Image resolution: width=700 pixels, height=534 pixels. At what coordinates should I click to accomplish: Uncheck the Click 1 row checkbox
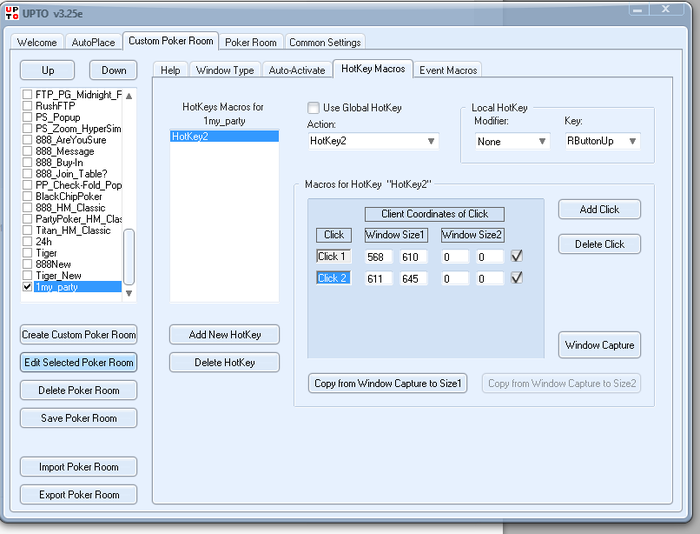(516, 256)
